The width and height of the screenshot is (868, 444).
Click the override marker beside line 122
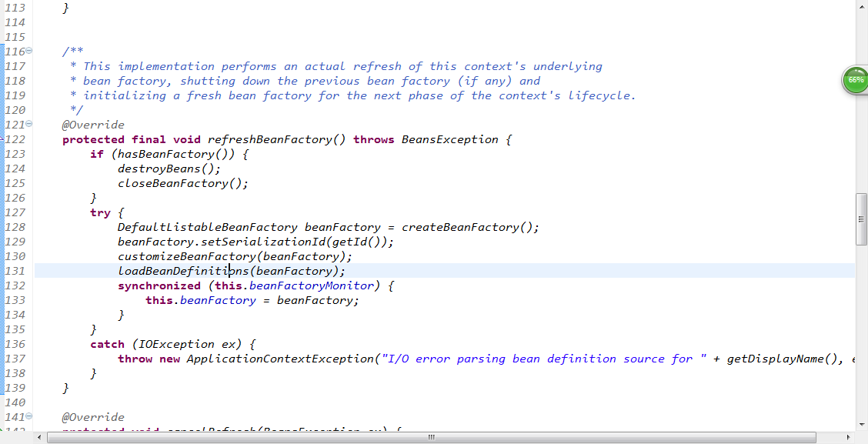click(x=2, y=139)
